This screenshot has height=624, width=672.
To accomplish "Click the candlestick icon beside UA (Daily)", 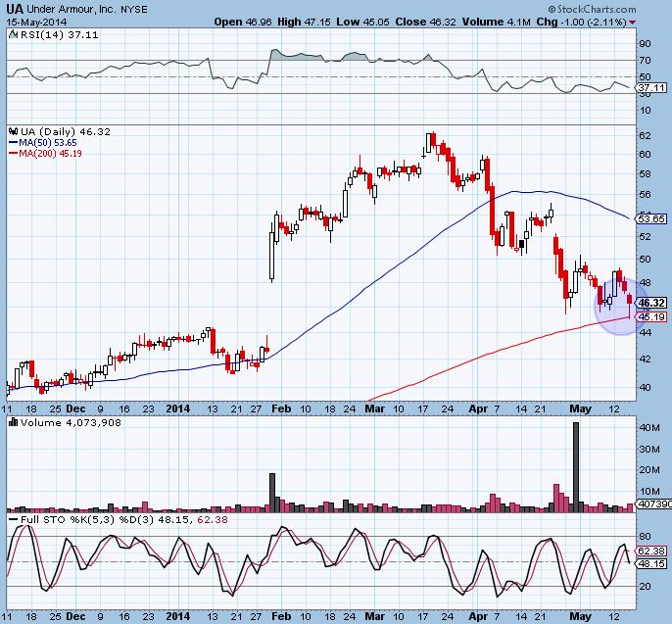I will click(x=14, y=131).
